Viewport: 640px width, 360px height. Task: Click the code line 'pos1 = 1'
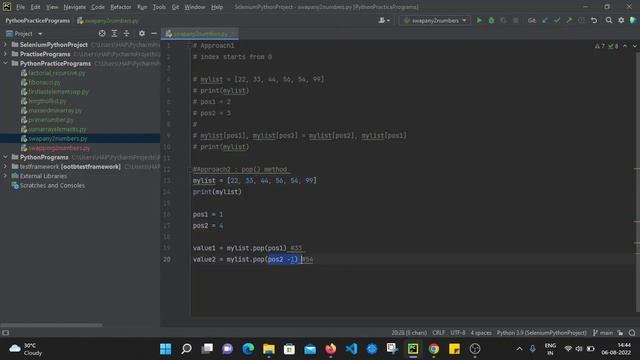(x=208, y=214)
